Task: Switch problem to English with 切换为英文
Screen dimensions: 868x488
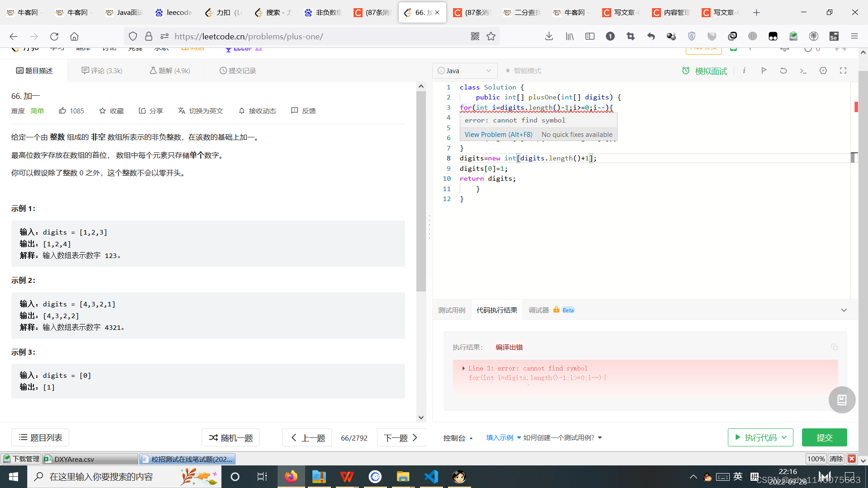Action: 200,111
